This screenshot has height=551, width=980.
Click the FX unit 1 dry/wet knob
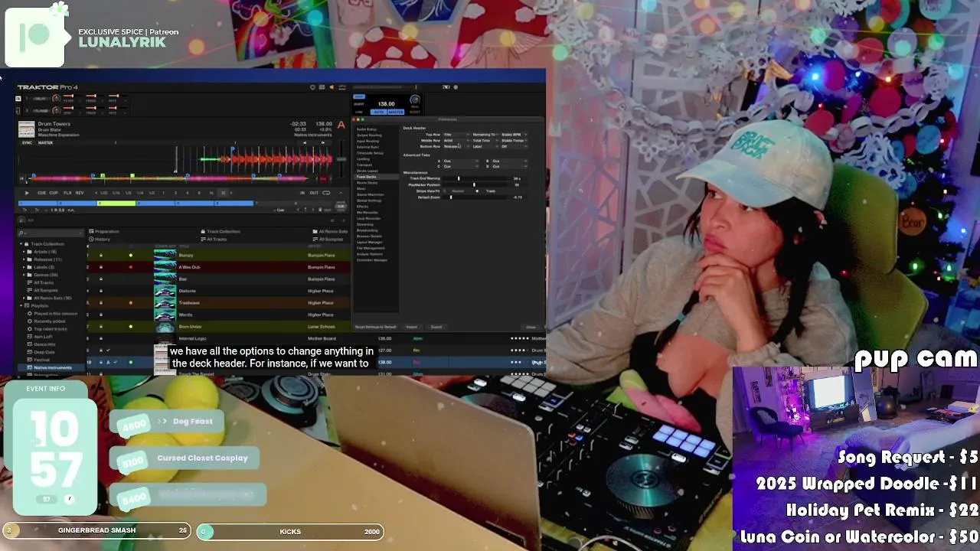(56, 99)
